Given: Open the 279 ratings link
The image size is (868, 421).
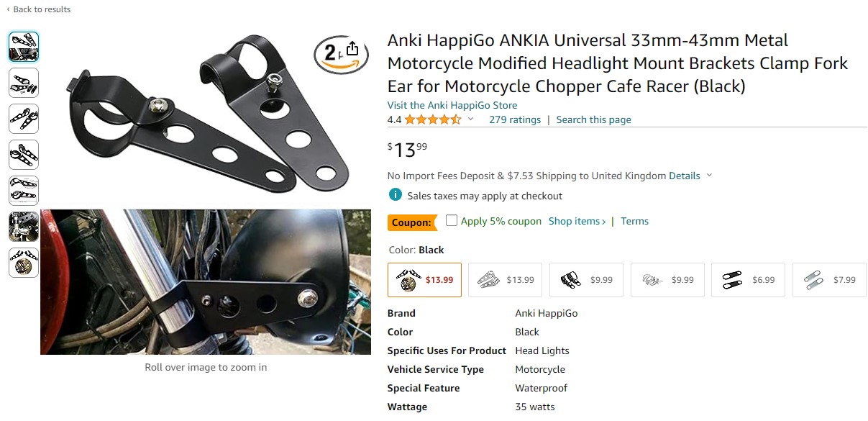Looking at the screenshot, I should [515, 119].
